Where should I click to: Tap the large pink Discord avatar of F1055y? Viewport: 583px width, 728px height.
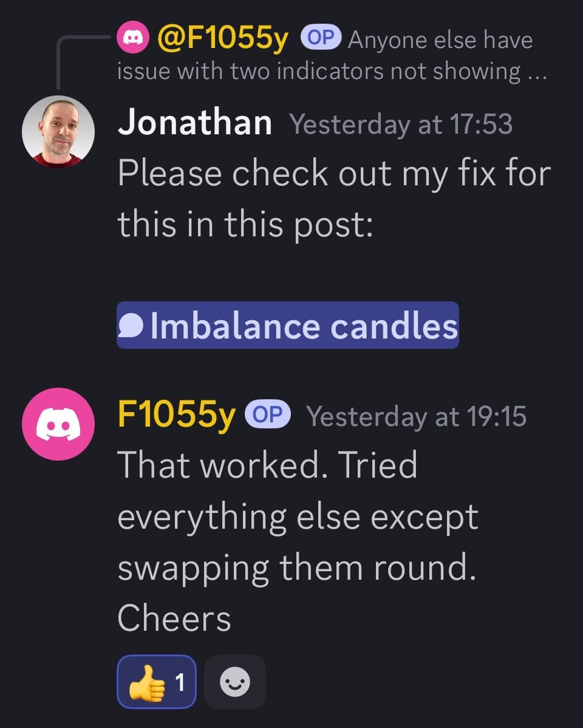tap(58, 424)
